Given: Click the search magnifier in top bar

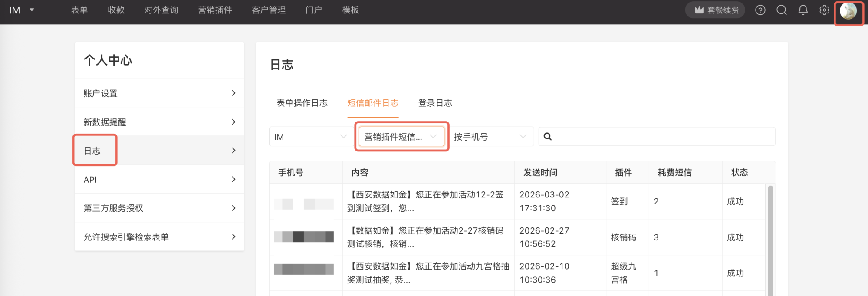Looking at the screenshot, I should [x=782, y=10].
